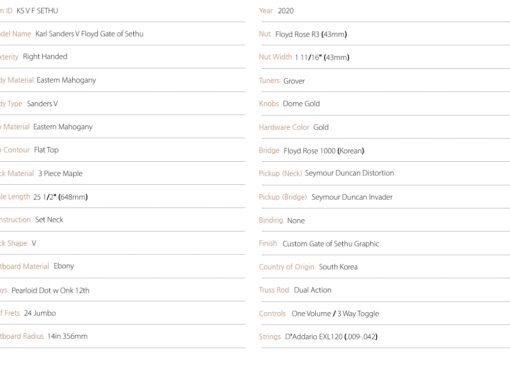Image resolution: width=510 pixels, height=382 pixels.
Task: Select Controls One Volume 3 Way Toggle
Action: 335,314
